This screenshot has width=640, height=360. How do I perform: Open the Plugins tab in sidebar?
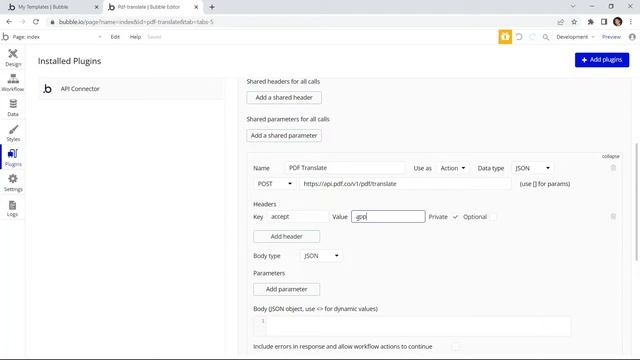pyautogui.click(x=13, y=158)
